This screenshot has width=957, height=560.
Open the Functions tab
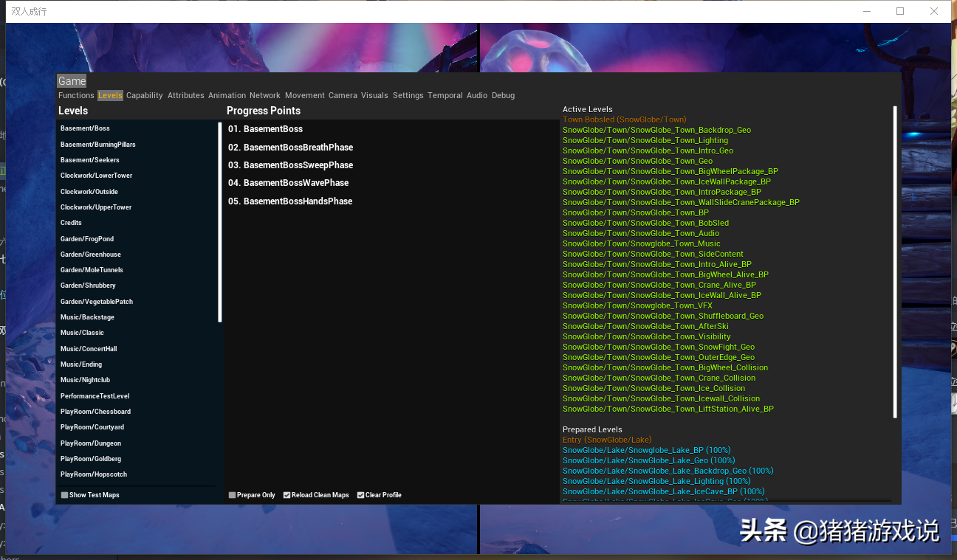[76, 95]
